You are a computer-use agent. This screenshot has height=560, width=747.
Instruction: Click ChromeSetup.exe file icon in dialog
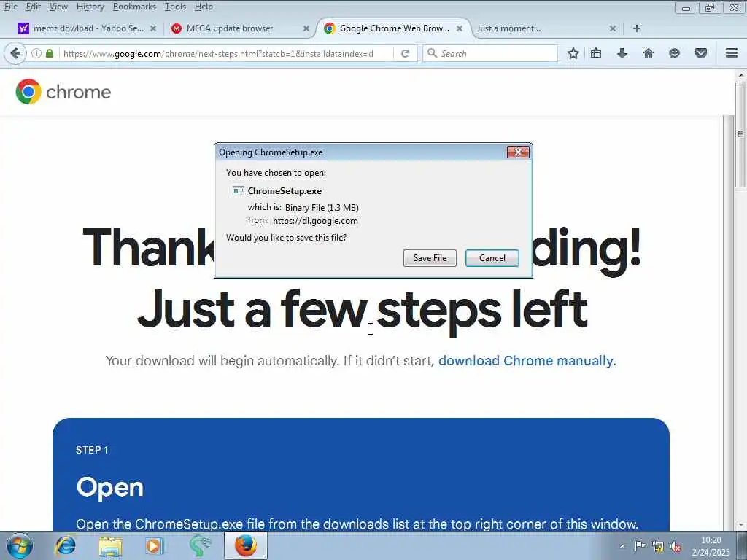[x=239, y=191]
